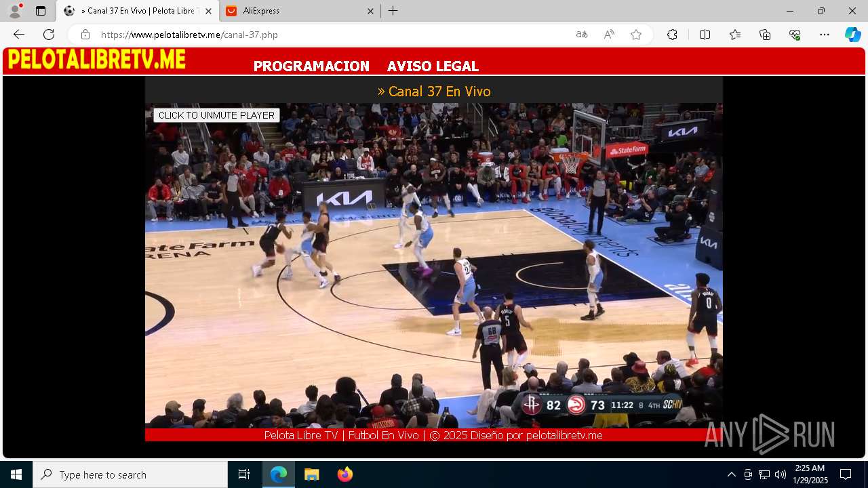
Task: Open the notification center
Action: click(846, 474)
